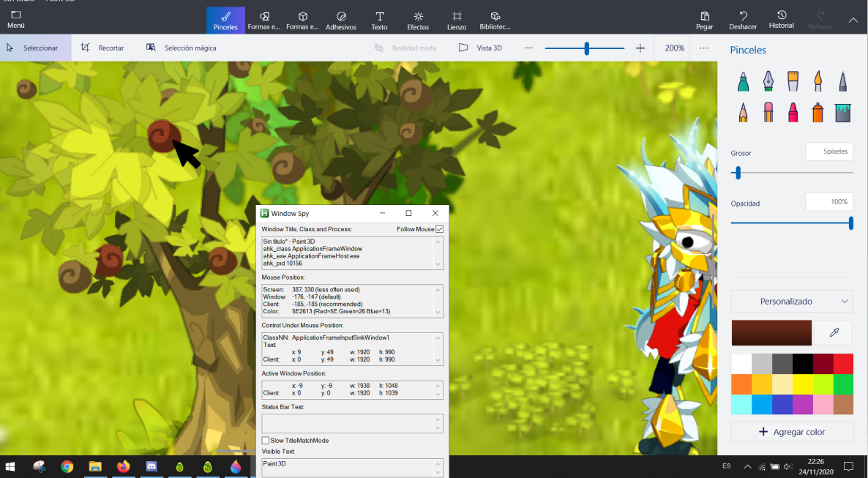The image size is (868, 478).
Task: Choose the green color swatch
Action: coord(843,384)
